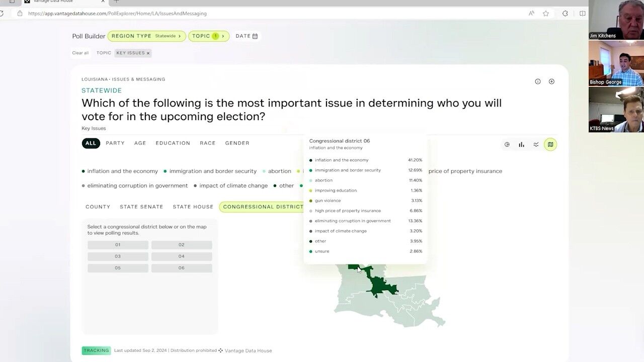Select congressional district 04 button

point(182,256)
